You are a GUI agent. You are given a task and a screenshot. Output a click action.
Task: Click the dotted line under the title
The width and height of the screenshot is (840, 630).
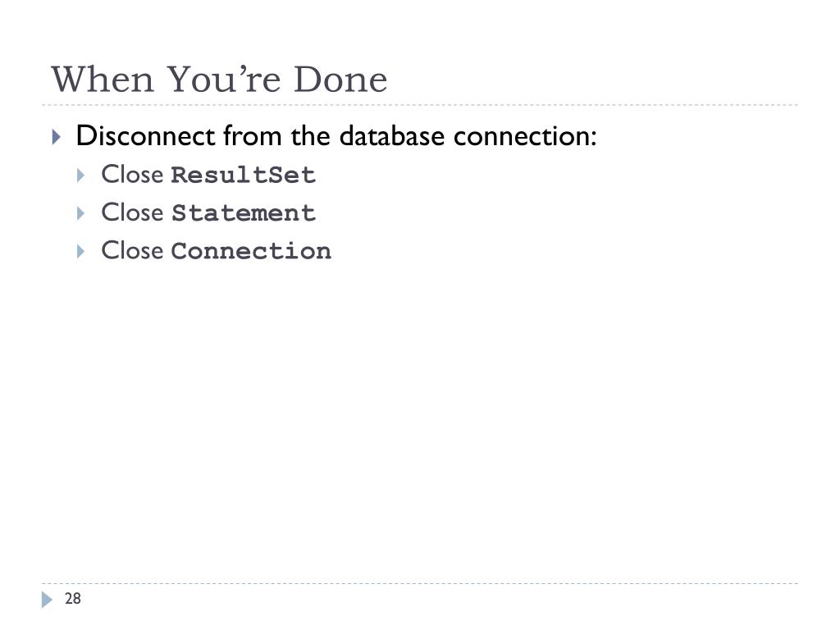(420, 105)
